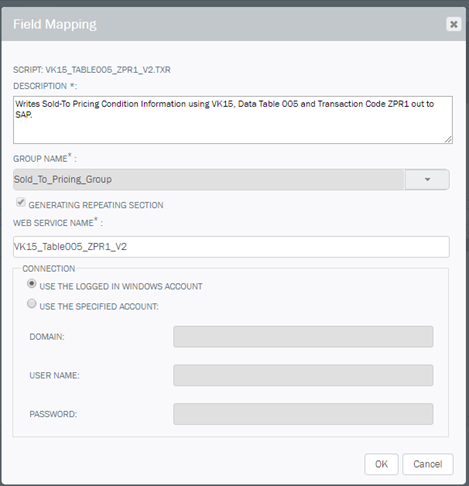The width and height of the screenshot is (469, 486).
Task: Click the GENERATING REPEATING SECTION label
Action: [x=96, y=205]
